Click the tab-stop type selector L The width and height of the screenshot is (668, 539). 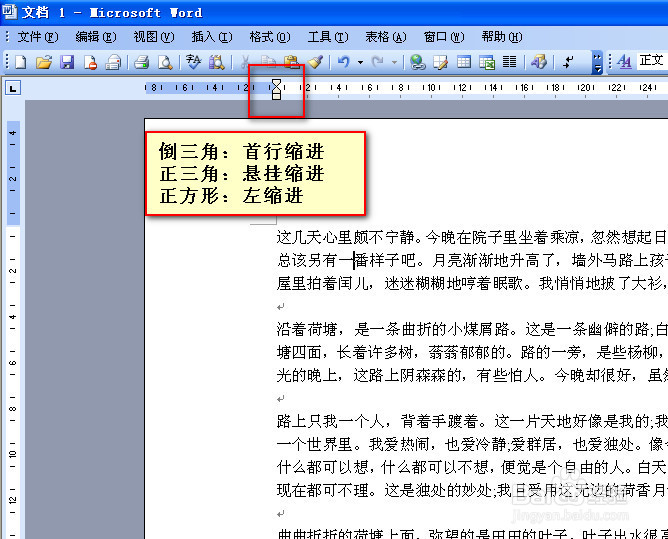[13, 89]
